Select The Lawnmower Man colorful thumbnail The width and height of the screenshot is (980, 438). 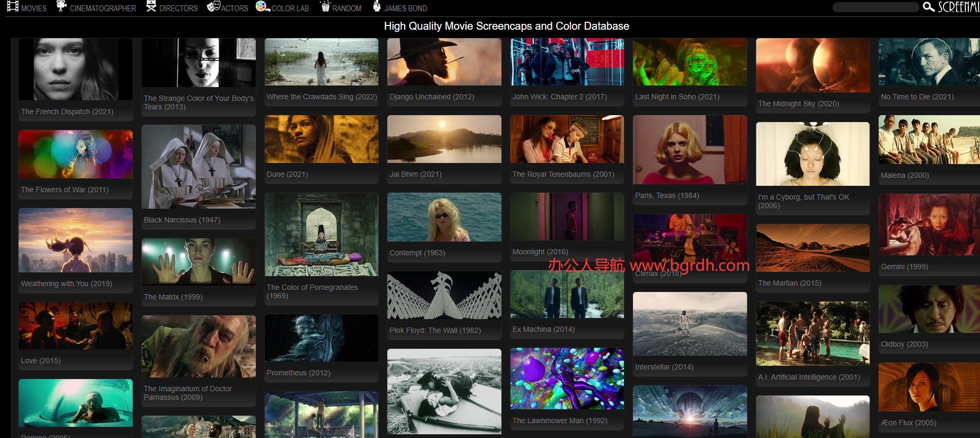point(567,379)
